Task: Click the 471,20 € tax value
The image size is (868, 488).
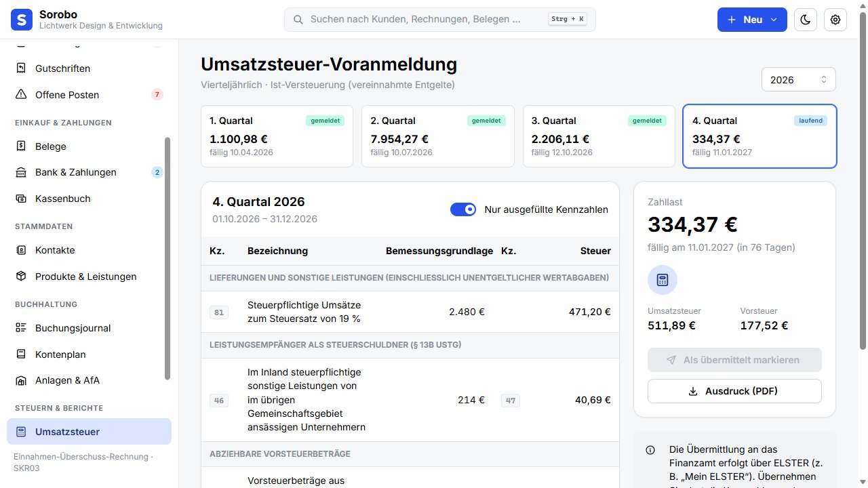Action: [x=590, y=312]
